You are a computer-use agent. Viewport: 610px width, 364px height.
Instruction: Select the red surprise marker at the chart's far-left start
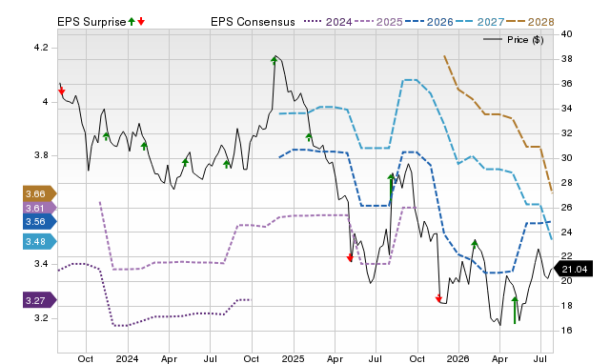click(x=61, y=91)
